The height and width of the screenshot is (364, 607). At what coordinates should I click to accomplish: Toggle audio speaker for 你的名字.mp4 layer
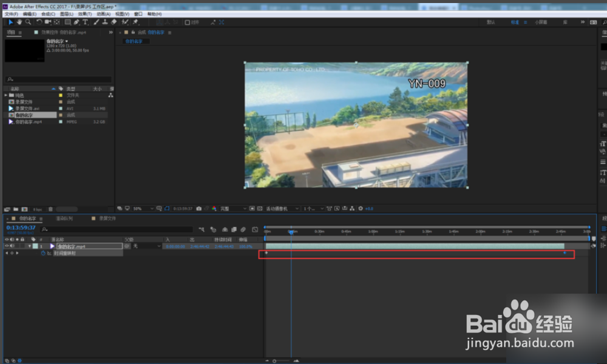[x=12, y=246]
